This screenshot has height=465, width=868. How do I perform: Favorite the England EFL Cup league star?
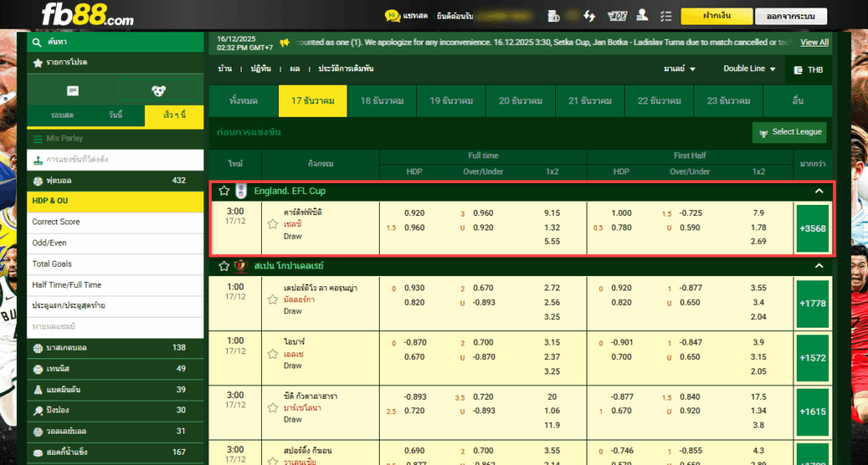[224, 191]
